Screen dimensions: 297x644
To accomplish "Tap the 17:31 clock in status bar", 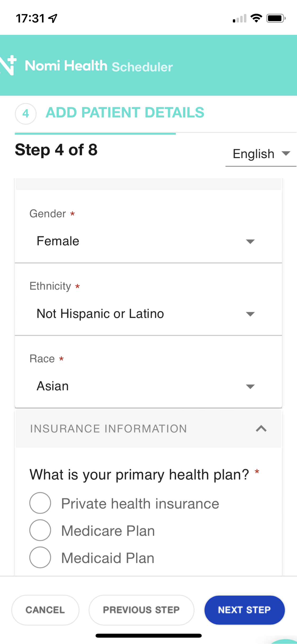I will 30,19.
